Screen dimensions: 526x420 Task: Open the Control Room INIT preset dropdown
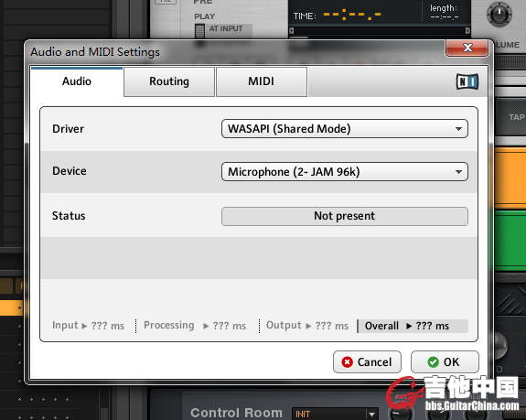click(x=335, y=414)
